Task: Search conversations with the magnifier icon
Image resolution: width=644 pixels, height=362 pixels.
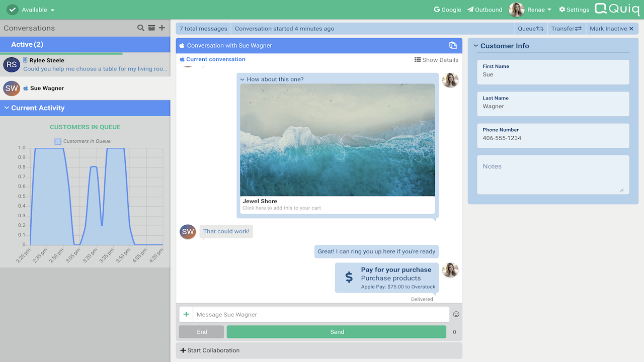Action: pos(141,28)
